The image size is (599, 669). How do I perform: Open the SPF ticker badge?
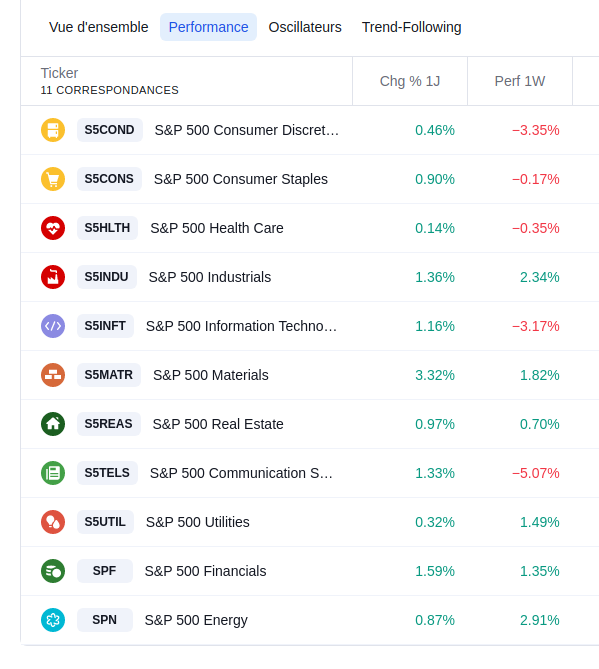[x=105, y=572]
